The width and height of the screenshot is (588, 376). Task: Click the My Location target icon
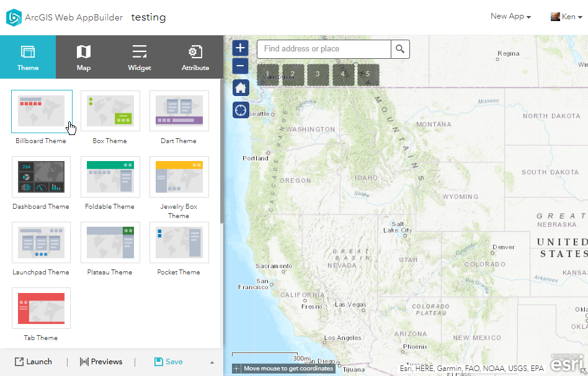241,110
